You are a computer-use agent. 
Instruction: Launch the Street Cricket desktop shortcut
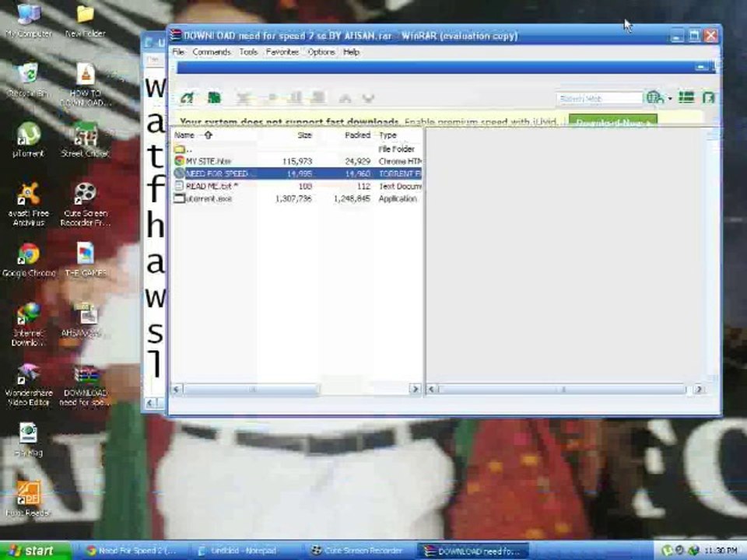coord(86,140)
